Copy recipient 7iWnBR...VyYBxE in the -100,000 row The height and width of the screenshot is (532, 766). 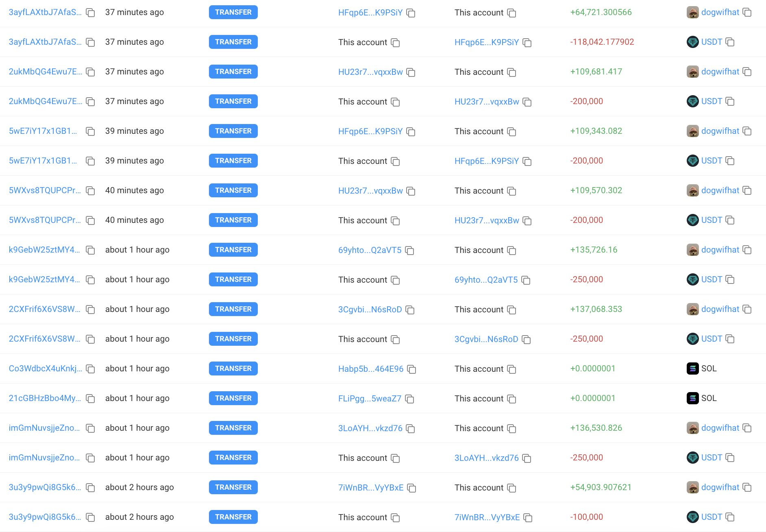coord(528,518)
